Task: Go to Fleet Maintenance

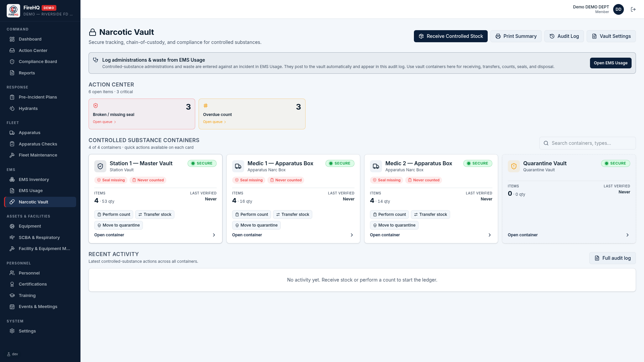Action: click(x=40, y=155)
